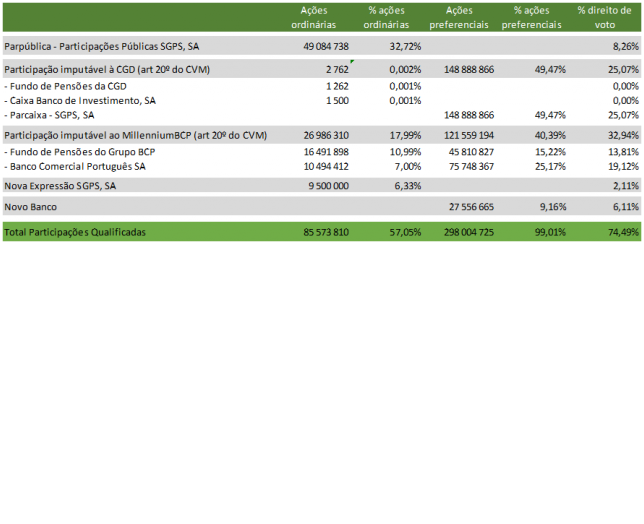This screenshot has width=644, height=524.
Task: Click the 26 986 310 cell
Action: (x=326, y=135)
